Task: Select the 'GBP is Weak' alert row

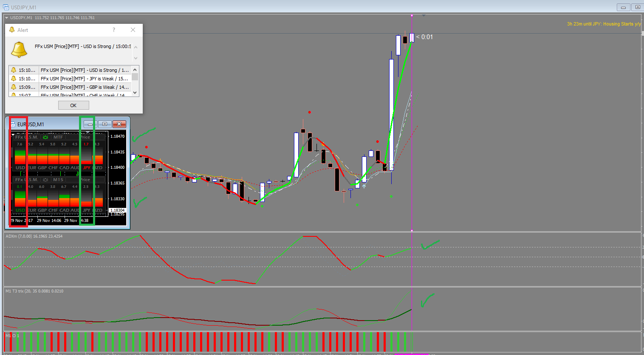Action: pos(70,87)
